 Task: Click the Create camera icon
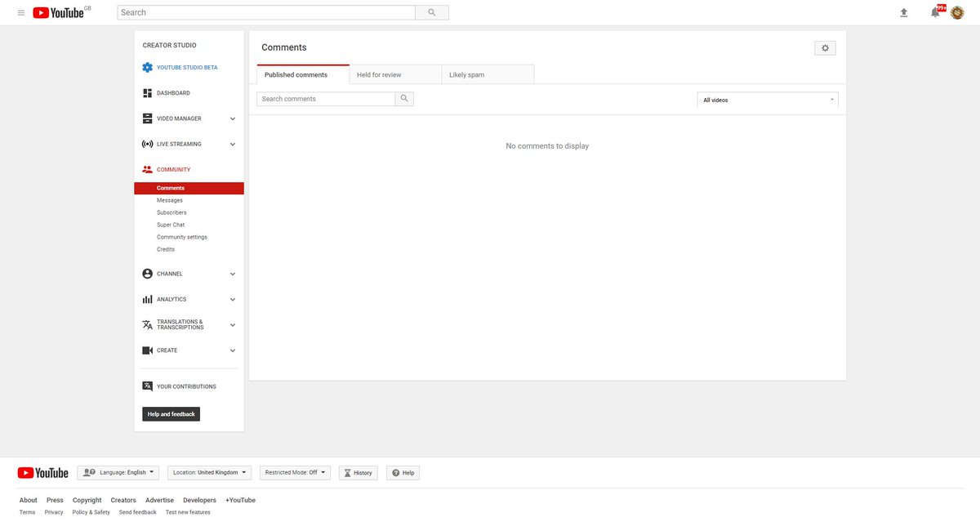[x=147, y=350]
